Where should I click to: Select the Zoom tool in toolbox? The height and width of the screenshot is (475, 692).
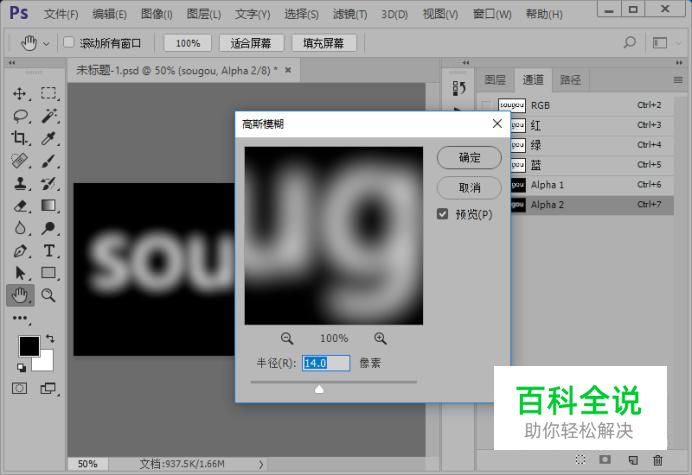(x=48, y=295)
